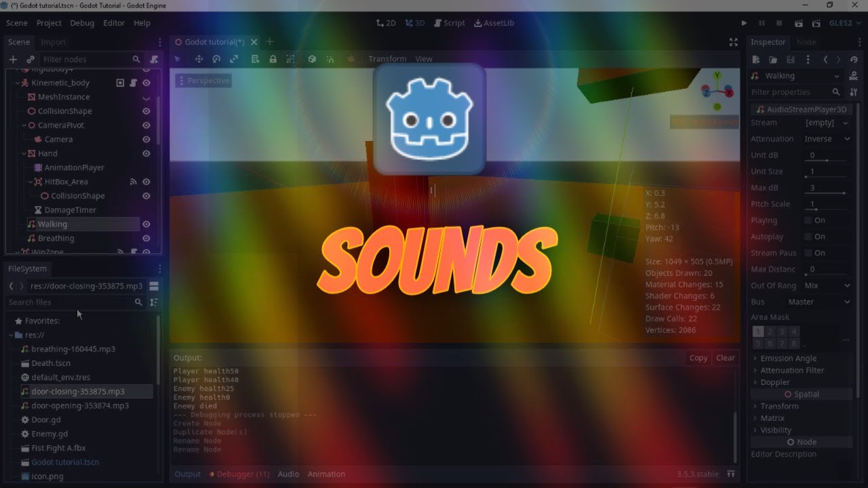Image resolution: width=868 pixels, height=488 pixels.
Task: Open the AssetLib workspace
Action: 494,23
